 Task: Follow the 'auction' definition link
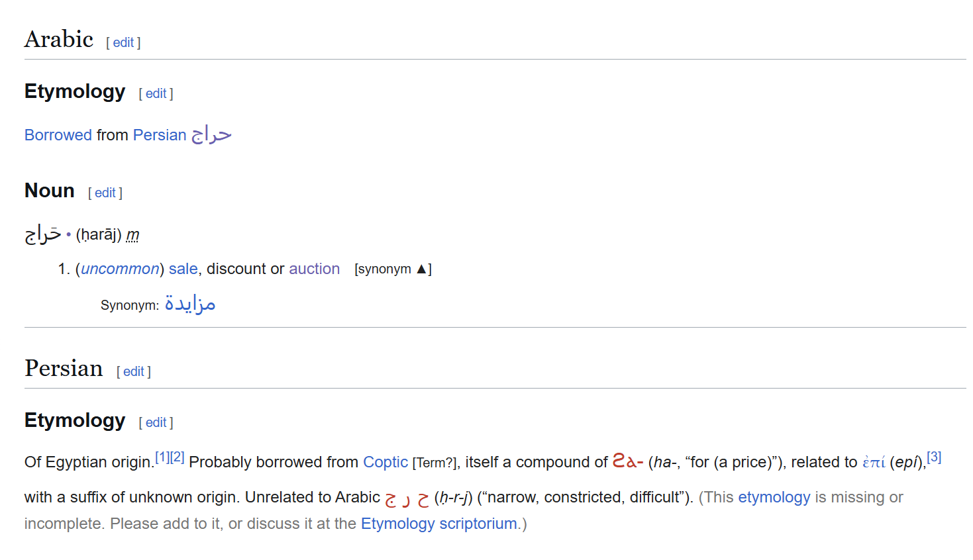pyautogui.click(x=314, y=269)
